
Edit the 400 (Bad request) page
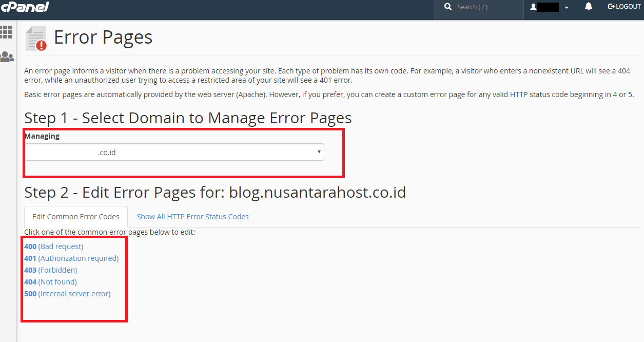pyautogui.click(x=53, y=246)
